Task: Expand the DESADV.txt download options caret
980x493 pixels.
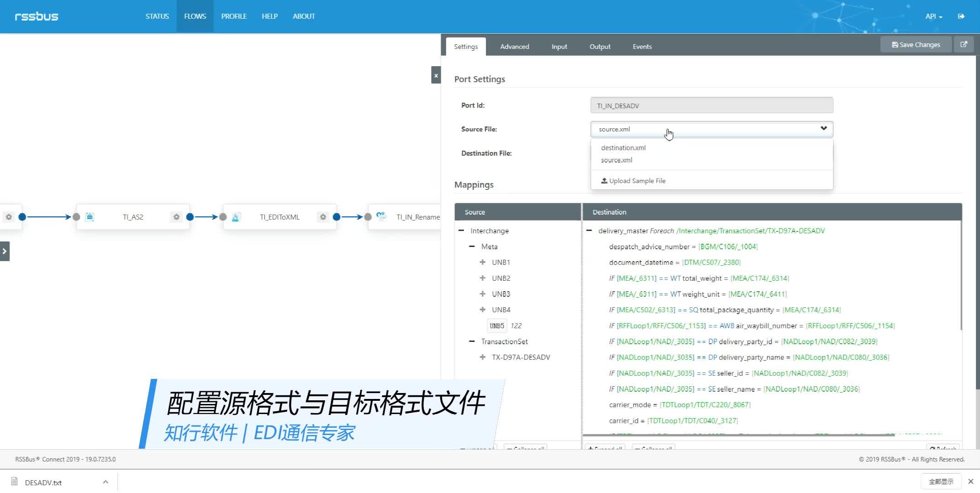Action: tap(105, 482)
